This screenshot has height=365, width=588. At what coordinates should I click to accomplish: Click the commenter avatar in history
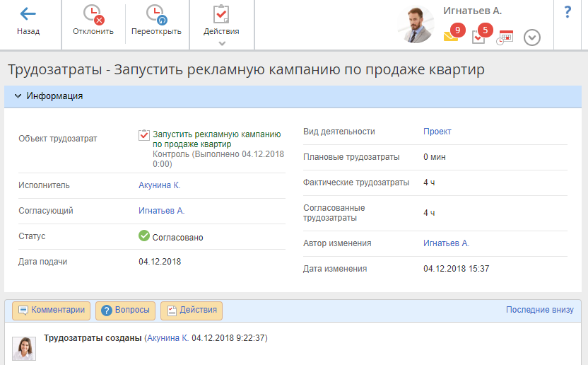24,348
